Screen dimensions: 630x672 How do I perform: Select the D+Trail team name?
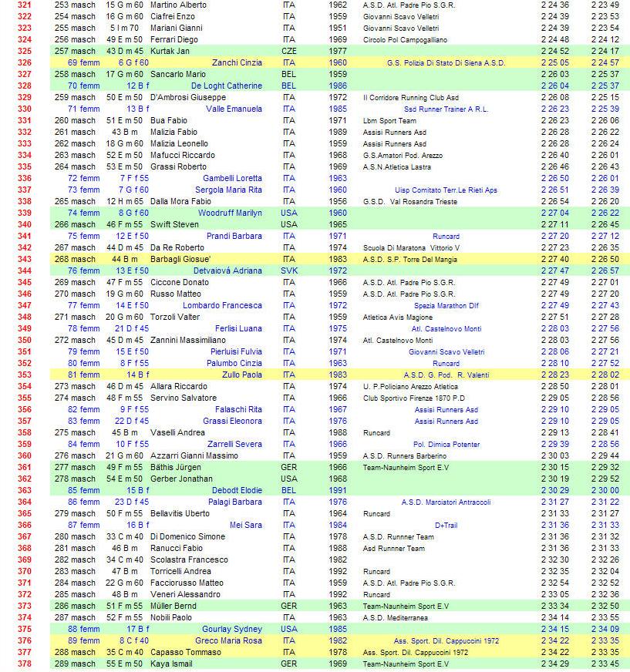tap(446, 526)
